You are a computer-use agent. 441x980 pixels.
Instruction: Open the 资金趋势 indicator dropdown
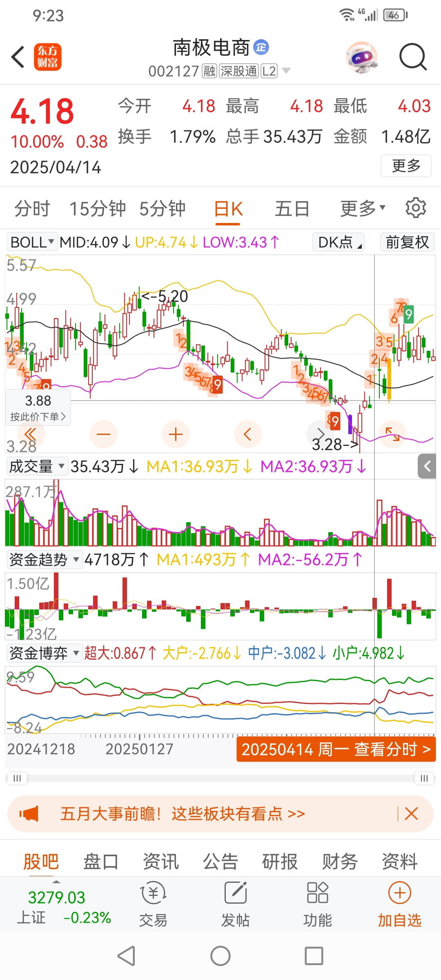click(44, 559)
